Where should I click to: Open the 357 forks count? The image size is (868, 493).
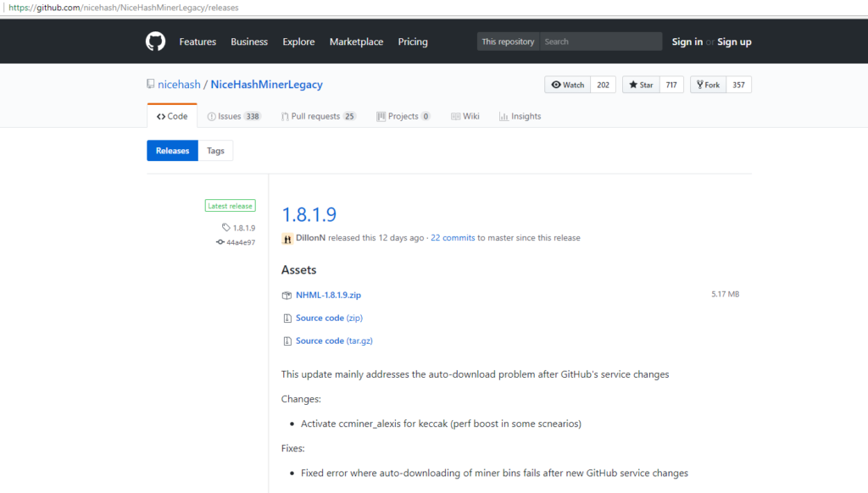click(738, 85)
